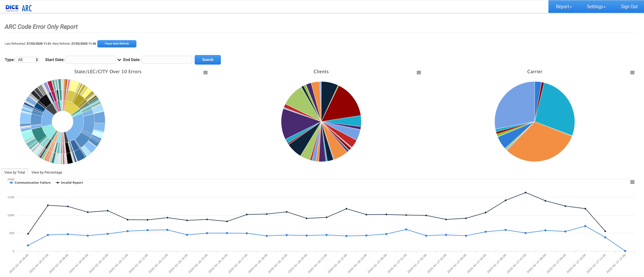Open the Report dropdown menu
This screenshot has height=277, width=644.
pos(563,7)
